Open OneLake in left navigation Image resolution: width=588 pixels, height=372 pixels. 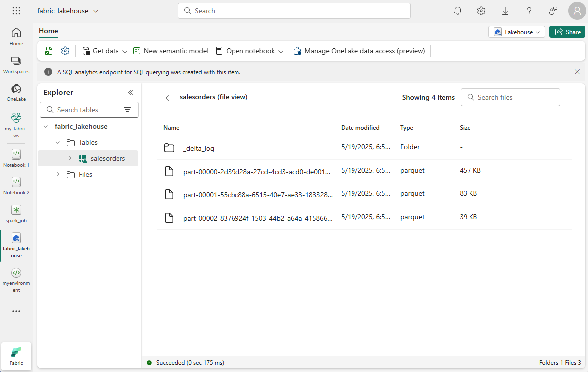[16, 93]
